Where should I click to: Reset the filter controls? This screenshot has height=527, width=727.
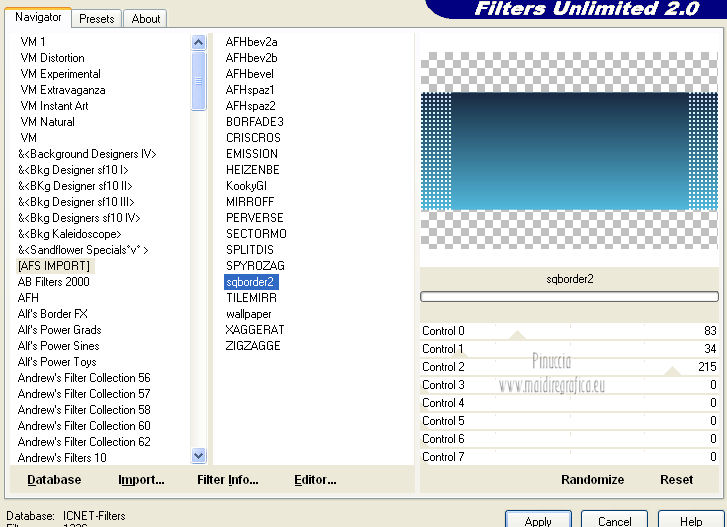pos(676,480)
